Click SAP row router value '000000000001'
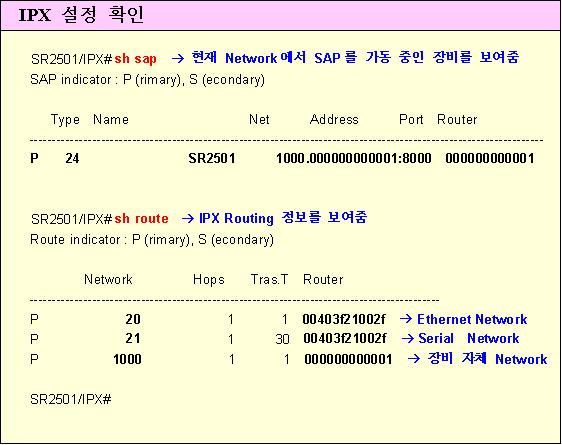Image resolution: width=562 pixels, height=445 pixels. pyautogui.click(x=490, y=158)
